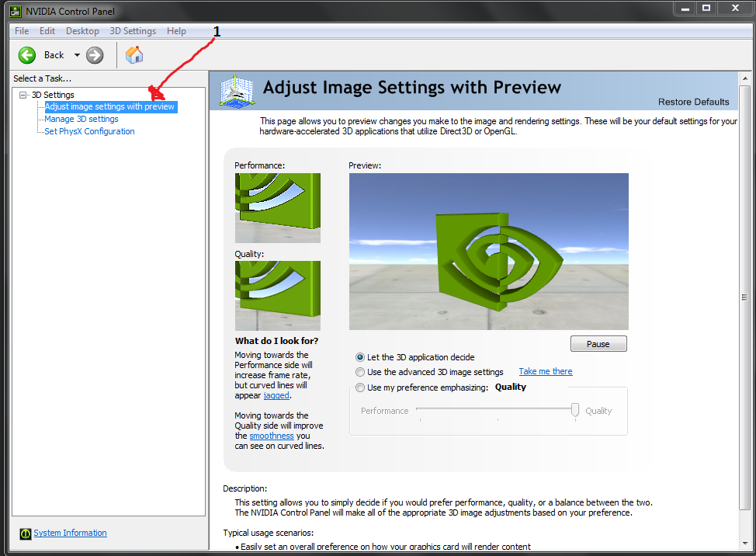
Task: Open the Help menu
Action: [176, 31]
